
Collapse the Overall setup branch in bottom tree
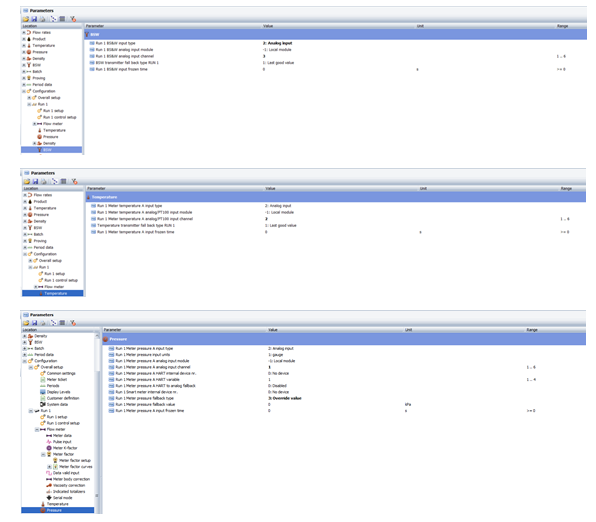[31, 367]
